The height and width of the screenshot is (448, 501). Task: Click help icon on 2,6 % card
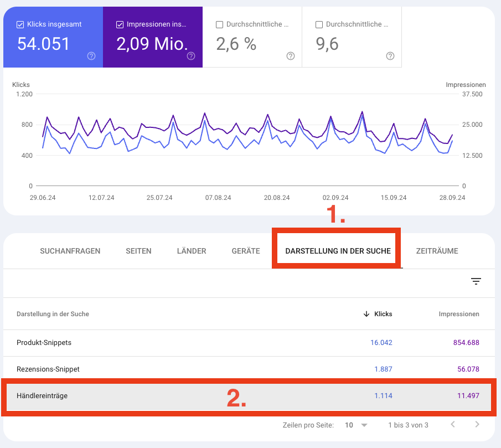(291, 56)
